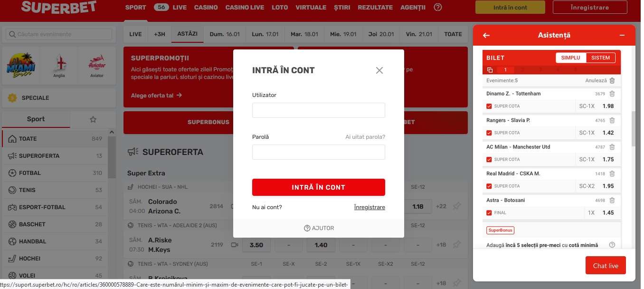Uncheck the AC Milan - Manchester Utd checkbox

pyautogui.click(x=489, y=159)
